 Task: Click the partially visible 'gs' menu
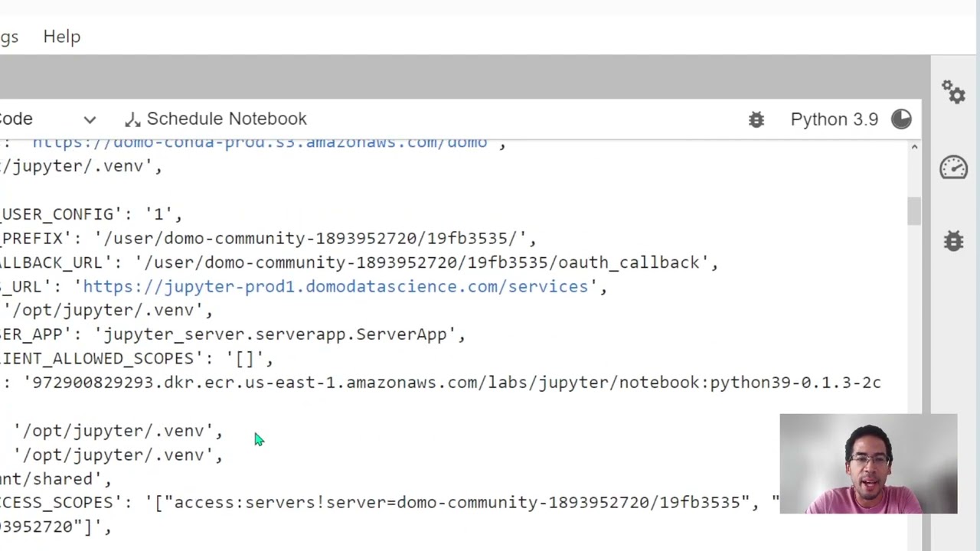[9, 37]
